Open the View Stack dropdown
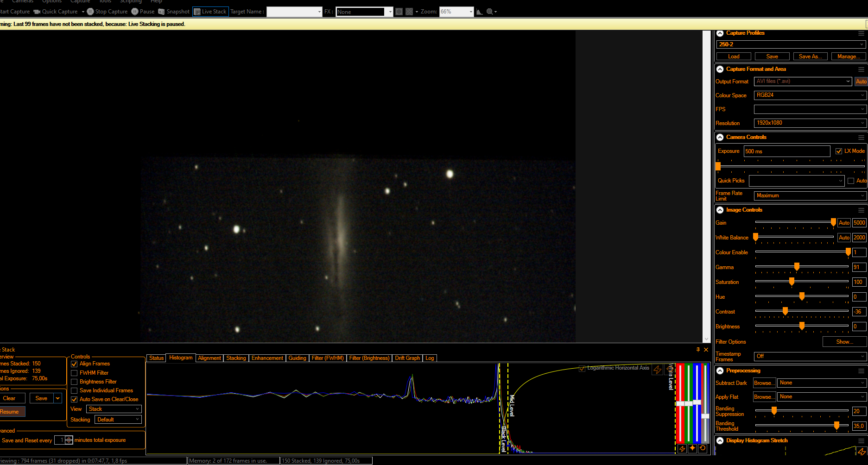The image size is (868, 465). pos(114,409)
